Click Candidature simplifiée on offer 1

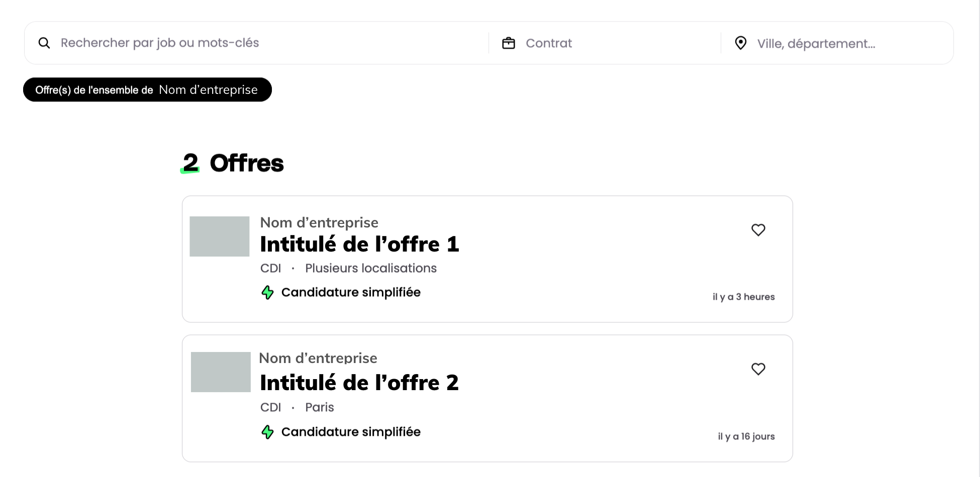coord(351,292)
